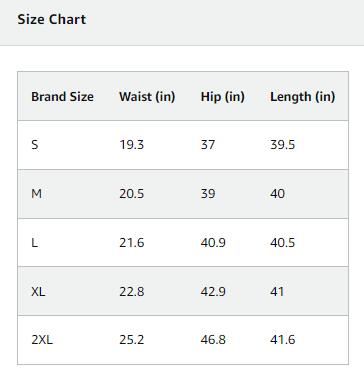Click the Waist (in) column header
This screenshot has height=379, width=364.
click(x=147, y=97)
